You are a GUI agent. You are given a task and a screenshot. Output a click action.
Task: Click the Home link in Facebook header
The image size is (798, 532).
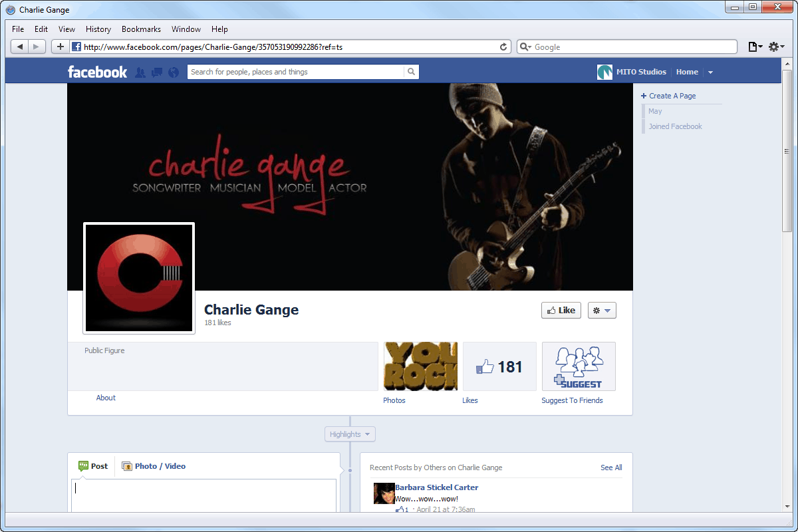(x=687, y=72)
